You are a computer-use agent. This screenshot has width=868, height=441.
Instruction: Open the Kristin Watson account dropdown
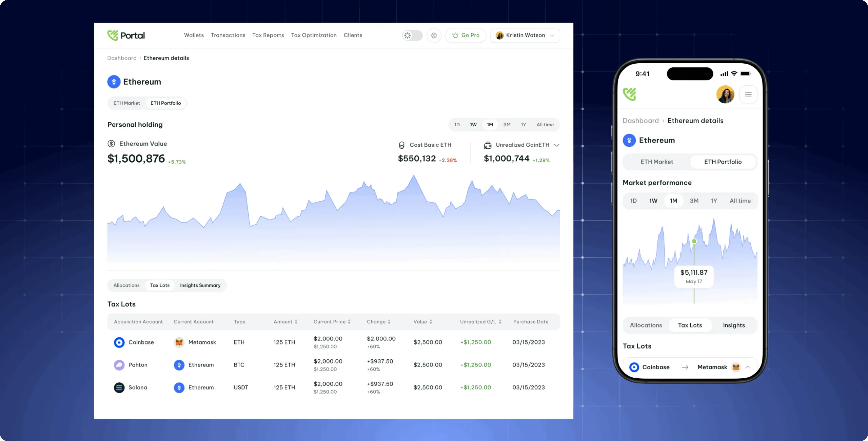pyautogui.click(x=525, y=35)
